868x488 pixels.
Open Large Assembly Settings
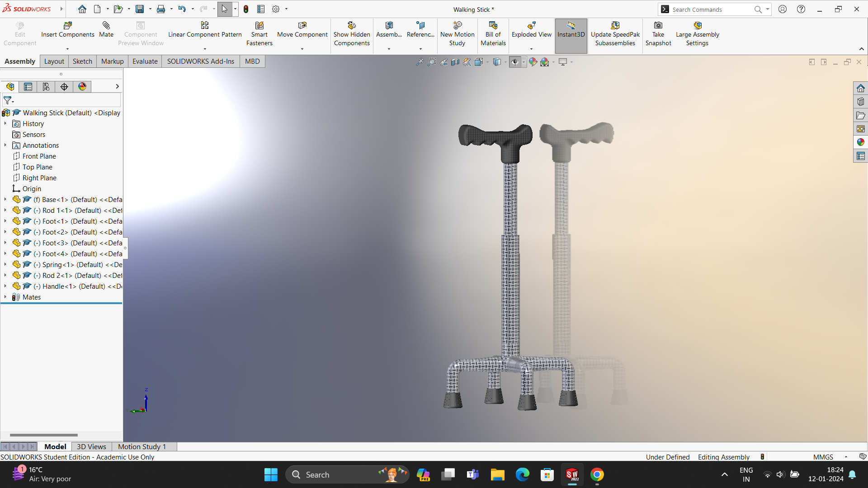pyautogui.click(x=697, y=34)
